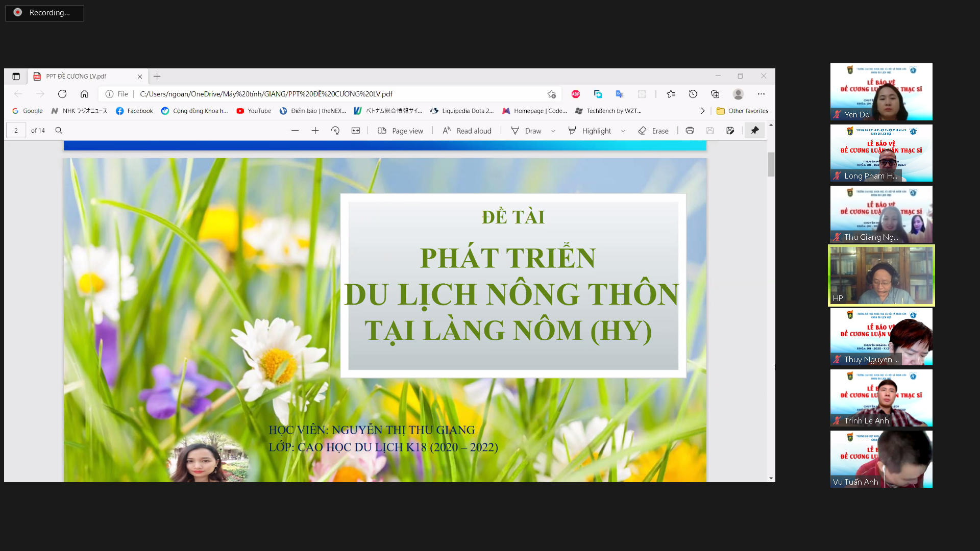Open Liquipedia Dota 2 bookmark
This screenshot has height=551, width=980.
click(x=462, y=111)
